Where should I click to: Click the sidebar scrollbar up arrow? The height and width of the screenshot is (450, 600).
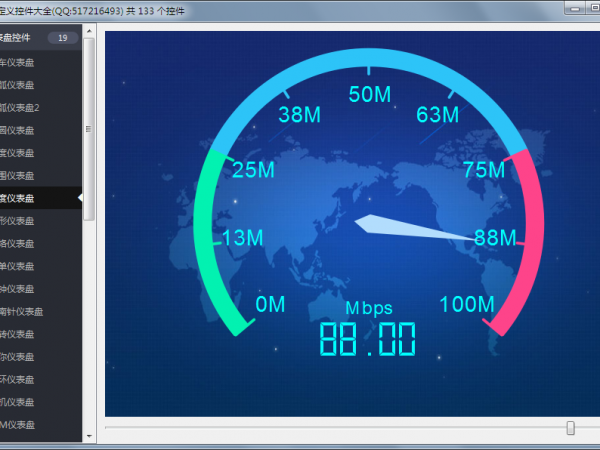tap(89, 31)
